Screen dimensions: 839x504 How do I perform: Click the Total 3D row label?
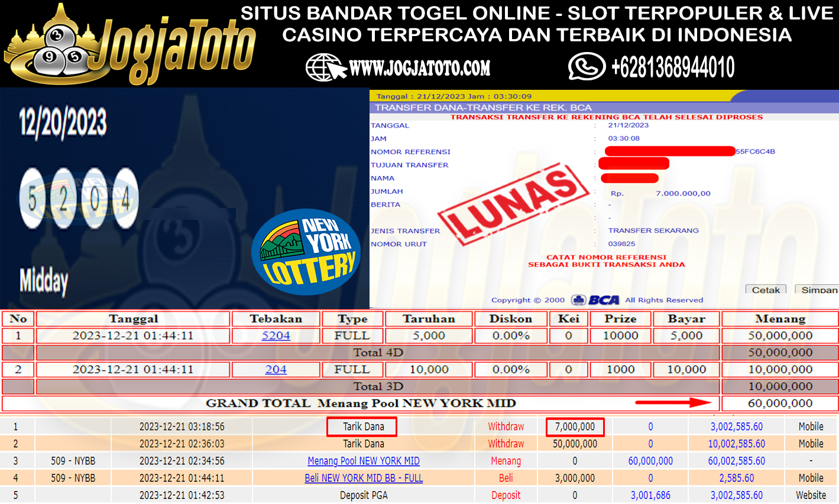point(378,386)
